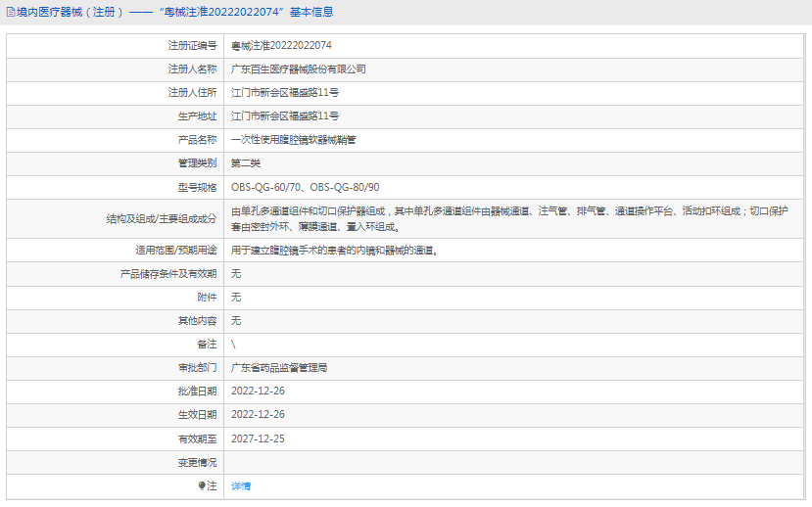Open the 详情 link
Image resolution: width=812 pixels, height=507 pixels.
241,485
